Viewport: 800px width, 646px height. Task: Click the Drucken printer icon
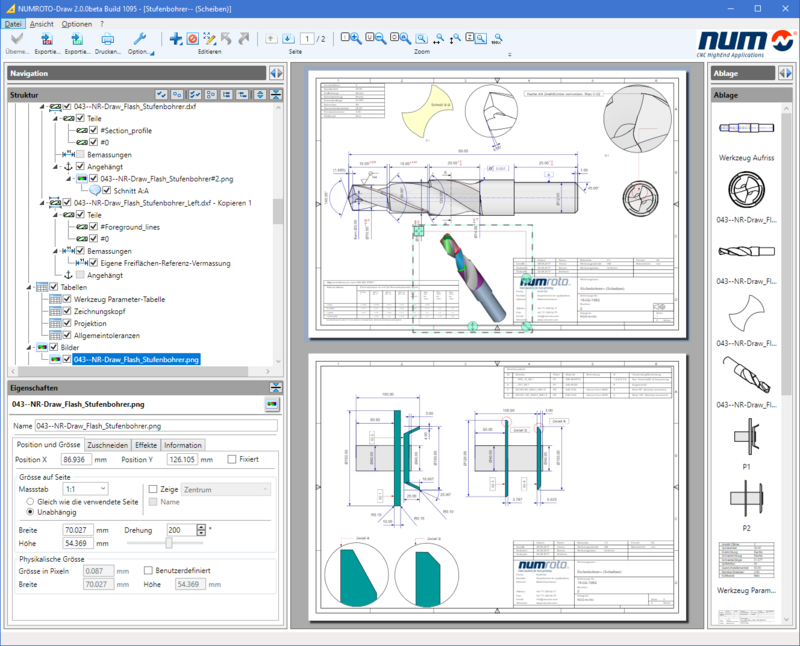[108, 39]
